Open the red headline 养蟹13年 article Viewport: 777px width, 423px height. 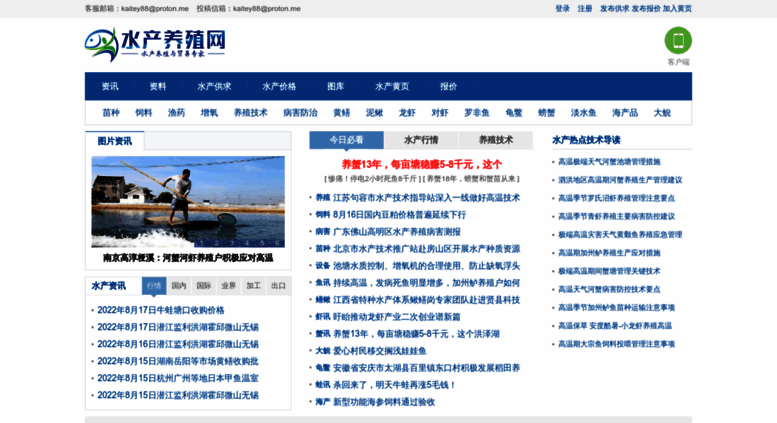coord(422,164)
